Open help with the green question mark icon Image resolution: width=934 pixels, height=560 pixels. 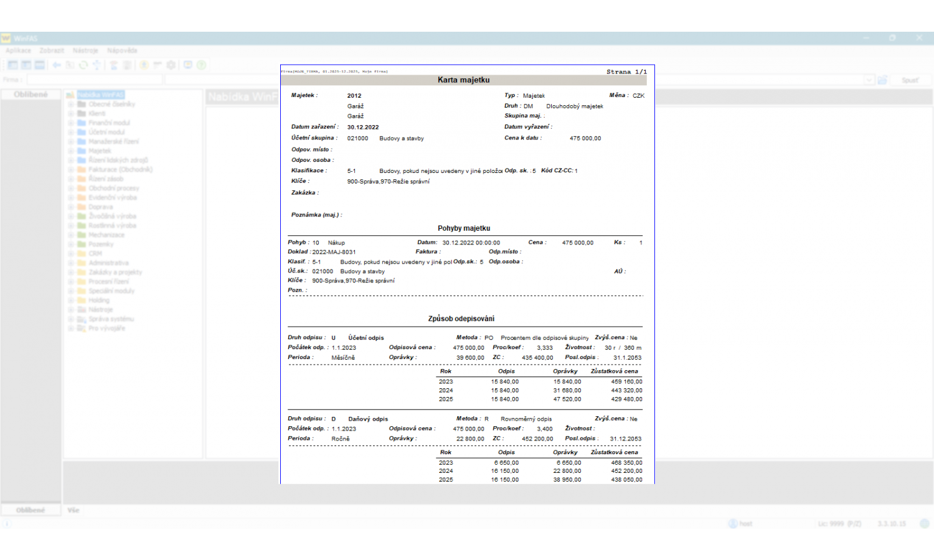click(201, 65)
